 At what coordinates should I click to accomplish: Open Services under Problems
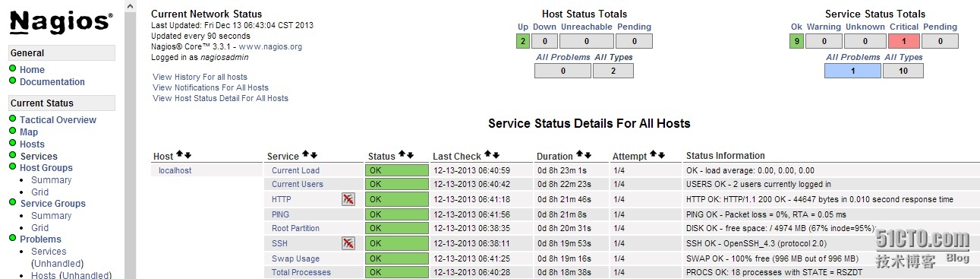49,251
